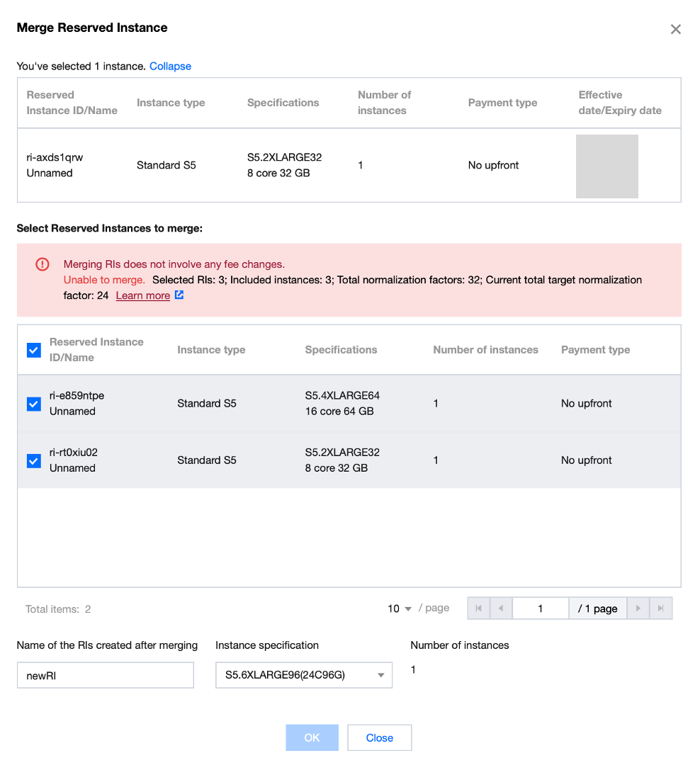Open the external link icon beside Learn more
Screen dimensions: 700x765
pyautogui.click(x=179, y=295)
